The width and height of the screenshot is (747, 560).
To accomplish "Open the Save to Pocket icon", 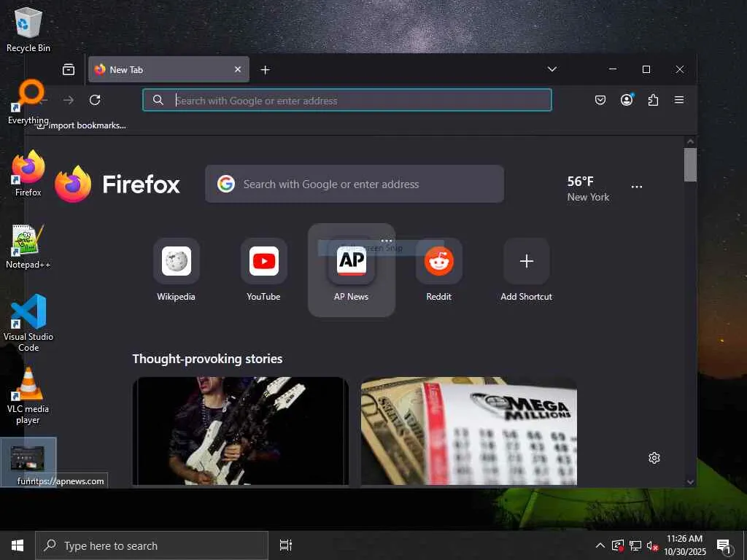I will click(600, 100).
